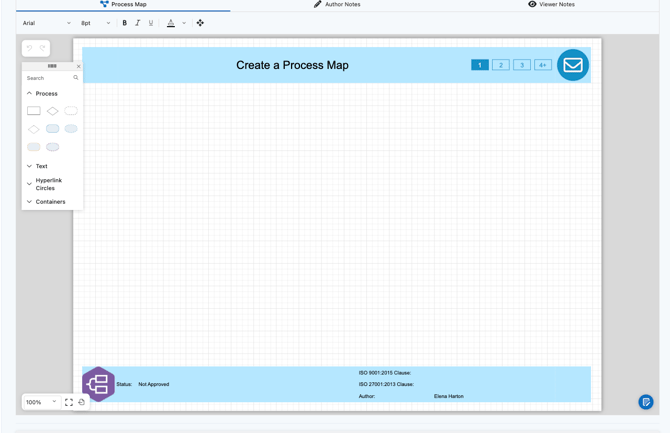Click the Not Approved status text
The height and width of the screenshot is (433, 670).
click(x=154, y=384)
